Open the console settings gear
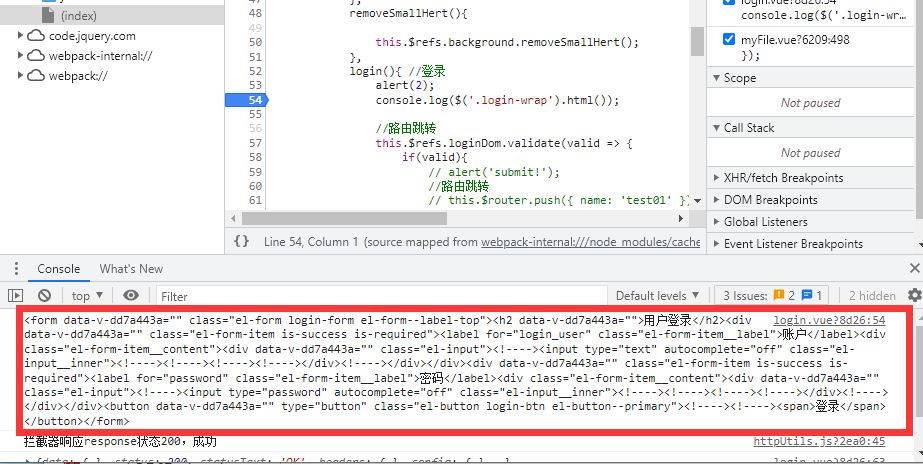 914,295
